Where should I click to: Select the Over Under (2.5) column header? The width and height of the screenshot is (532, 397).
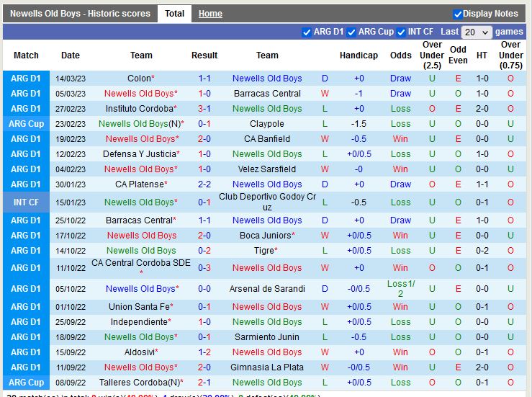432,55
